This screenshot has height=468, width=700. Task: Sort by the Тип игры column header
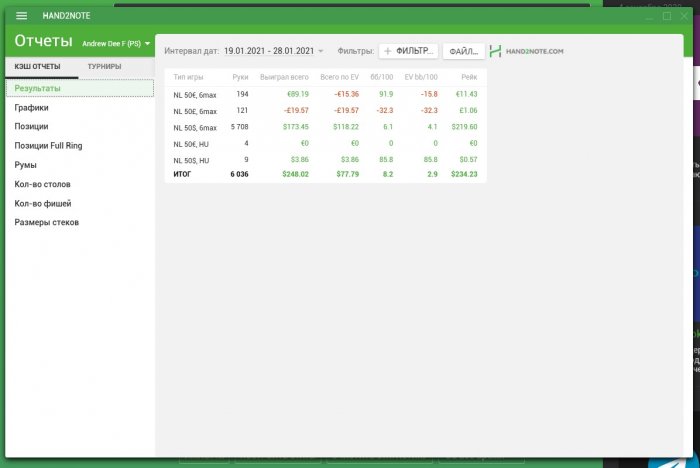coord(188,77)
